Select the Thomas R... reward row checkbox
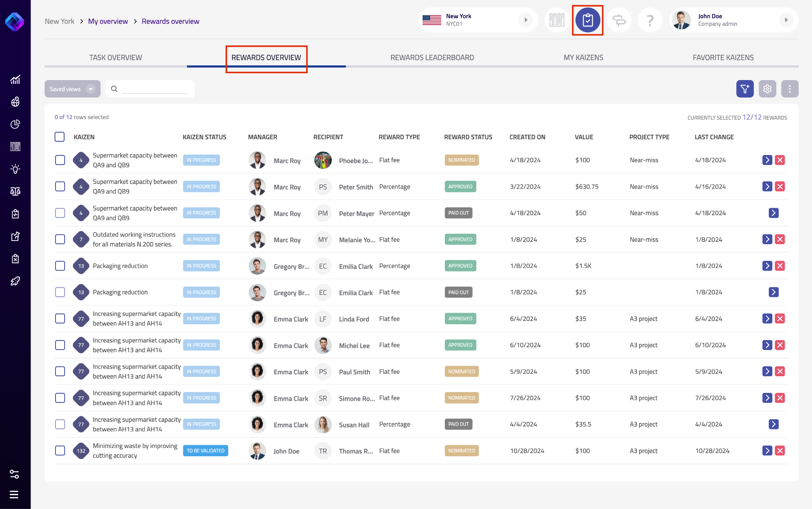812x509 pixels. 60,451
